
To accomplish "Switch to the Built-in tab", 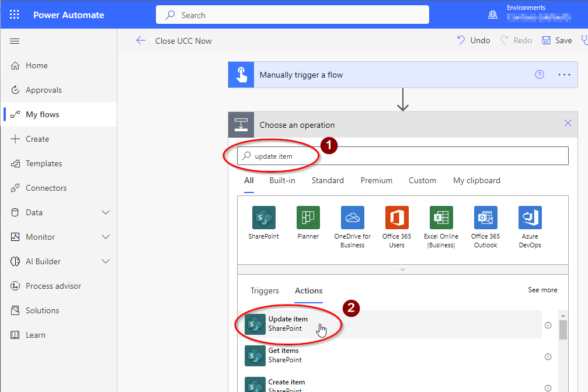I will pos(282,181).
